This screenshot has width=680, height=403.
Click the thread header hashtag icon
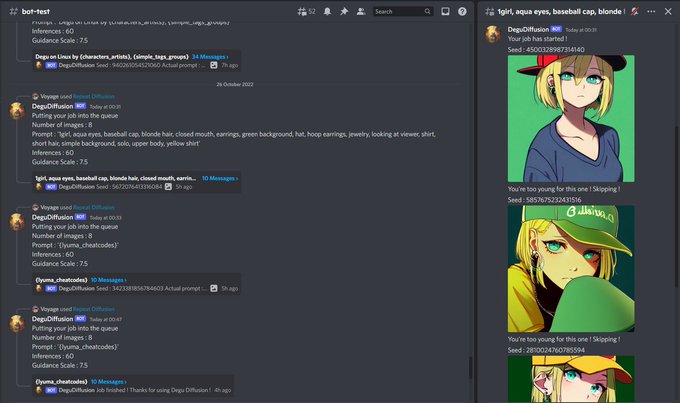tap(490, 12)
